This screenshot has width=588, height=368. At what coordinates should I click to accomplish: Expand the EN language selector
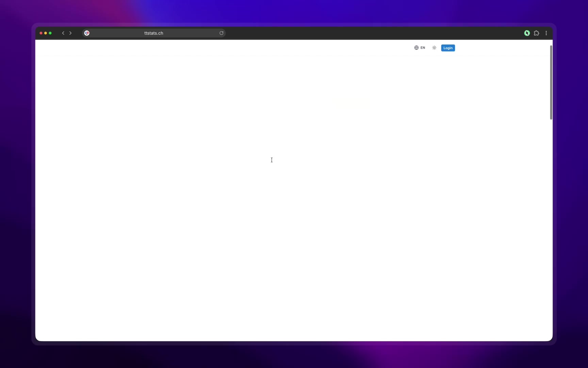423,48
